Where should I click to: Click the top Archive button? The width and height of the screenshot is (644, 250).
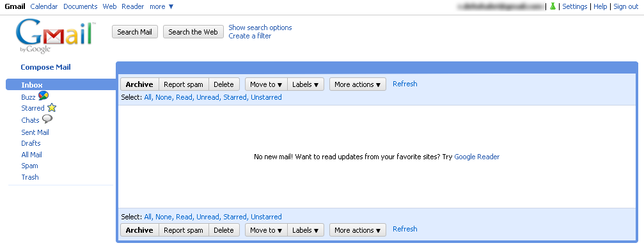tap(139, 84)
